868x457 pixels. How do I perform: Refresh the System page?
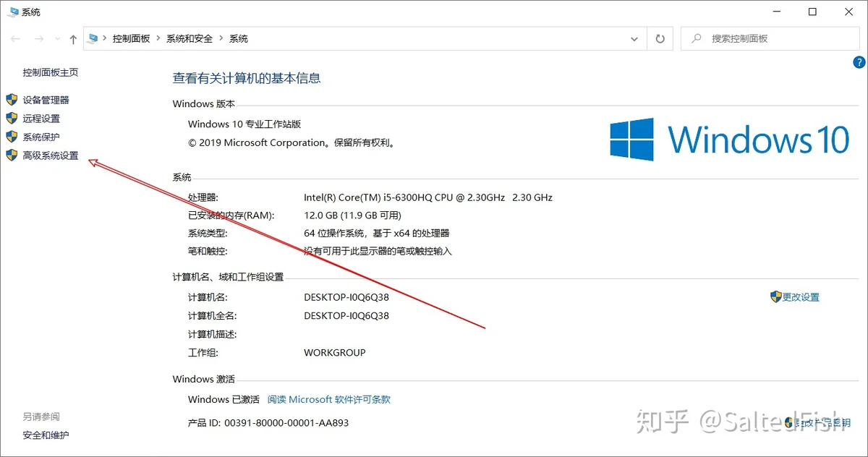tap(660, 39)
